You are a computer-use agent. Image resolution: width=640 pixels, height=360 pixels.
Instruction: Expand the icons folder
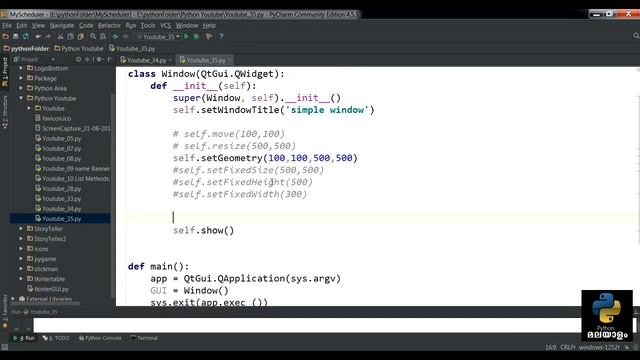21,249
